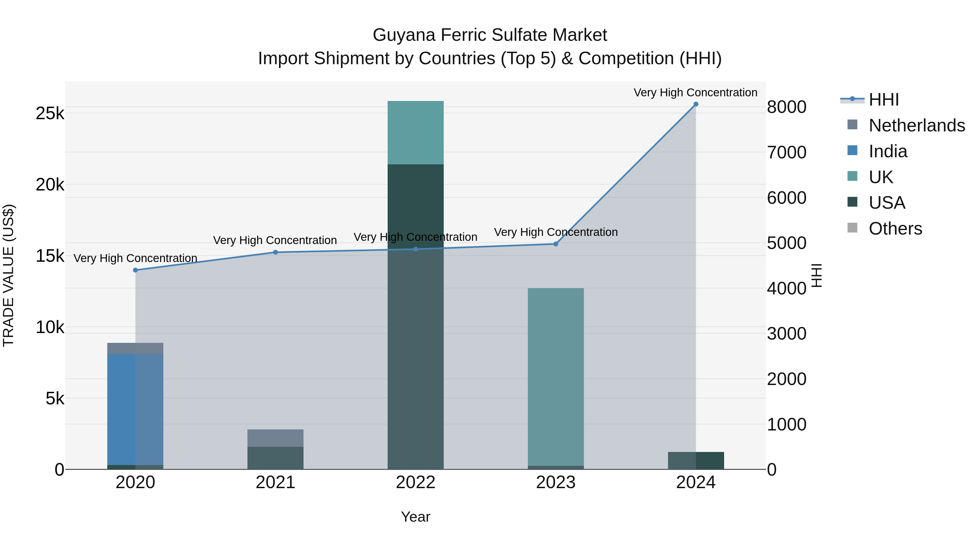Click the 2023 x-axis label
This screenshot has width=980, height=551.
click(x=556, y=482)
